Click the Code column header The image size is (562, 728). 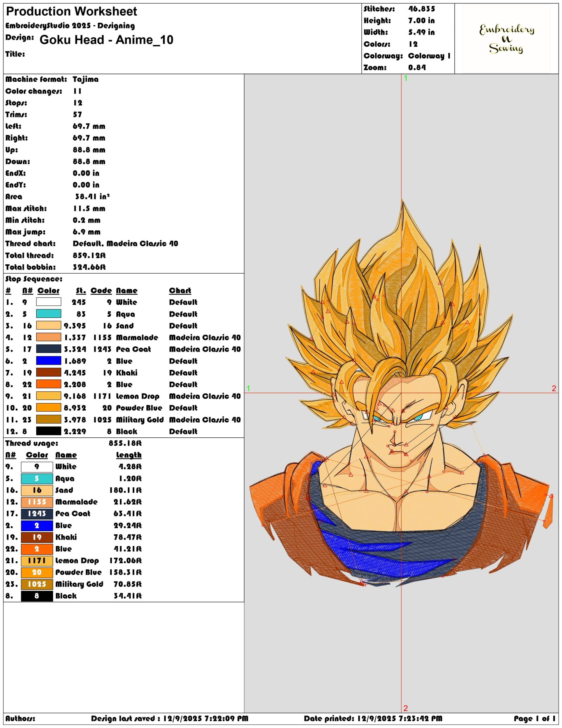pyautogui.click(x=101, y=291)
